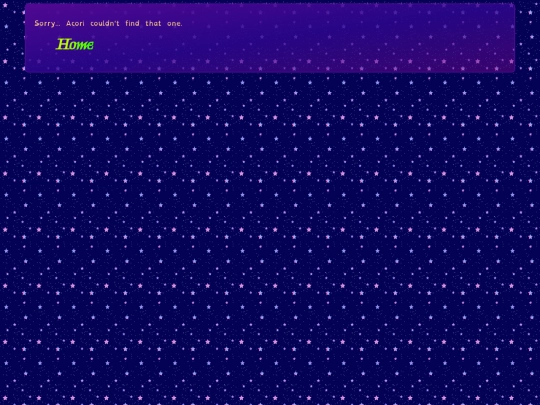Select the "Sorry... Acori couldn't find that one." message
The height and width of the screenshot is (405, 540).
coord(108,23)
